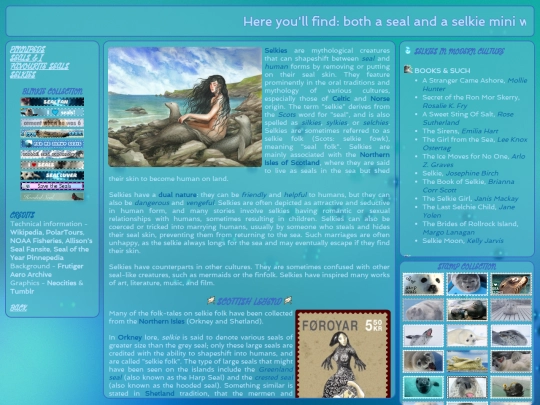Open Allison's Seal Fansite credit link
Screen dimensions: 540x405
coord(51,245)
